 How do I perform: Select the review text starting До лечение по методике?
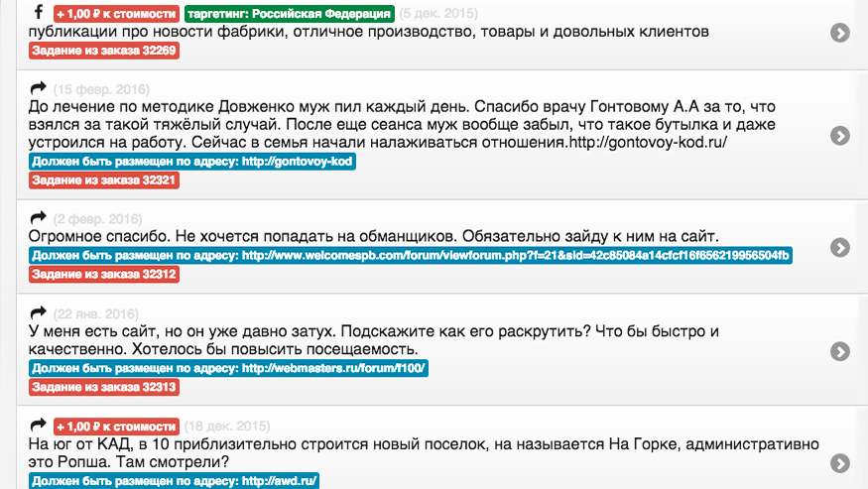pos(402,124)
